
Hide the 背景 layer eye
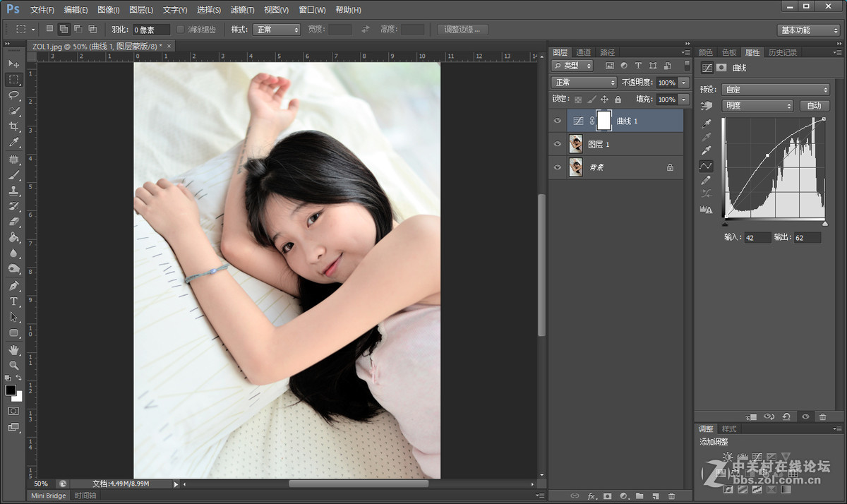click(x=558, y=167)
